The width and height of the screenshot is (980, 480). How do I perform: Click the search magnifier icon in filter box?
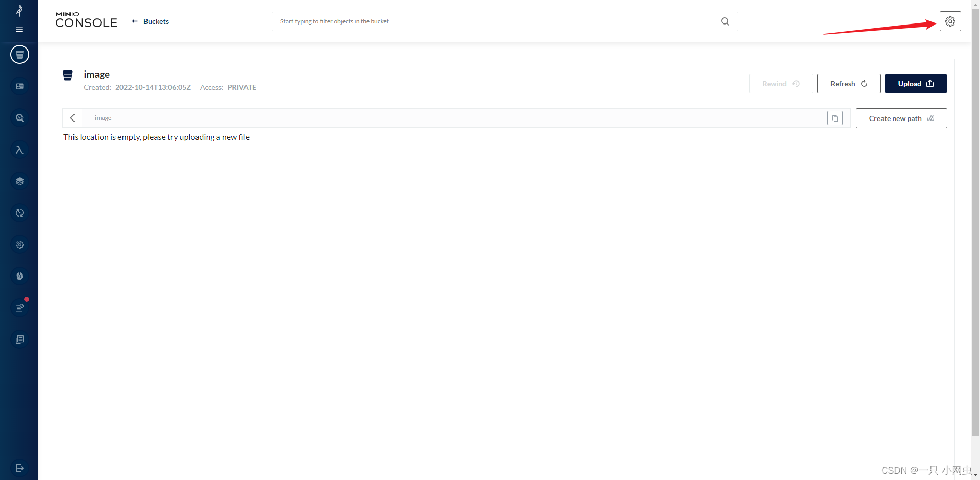click(725, 21)
